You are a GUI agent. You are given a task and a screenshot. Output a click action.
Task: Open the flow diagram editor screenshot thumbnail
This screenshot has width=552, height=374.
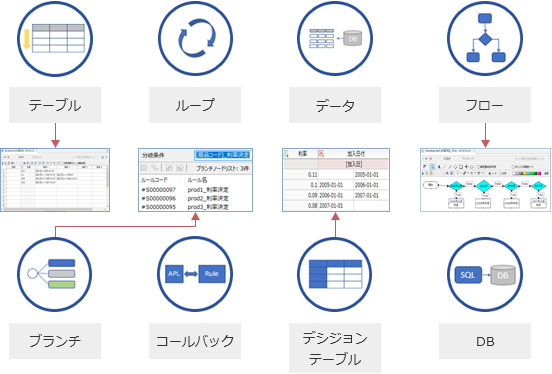[x=485, y=180]
